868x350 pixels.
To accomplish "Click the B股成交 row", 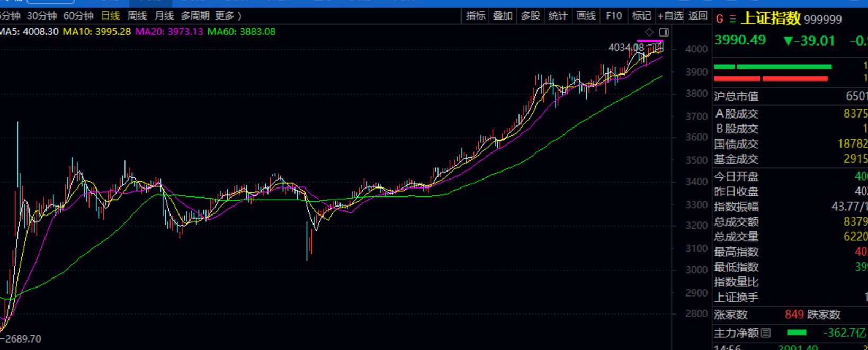I will [x=791, y=129].
